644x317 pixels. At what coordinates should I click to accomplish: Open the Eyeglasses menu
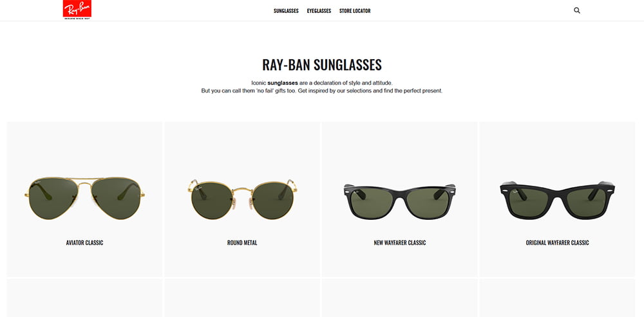tap(319, 11)
